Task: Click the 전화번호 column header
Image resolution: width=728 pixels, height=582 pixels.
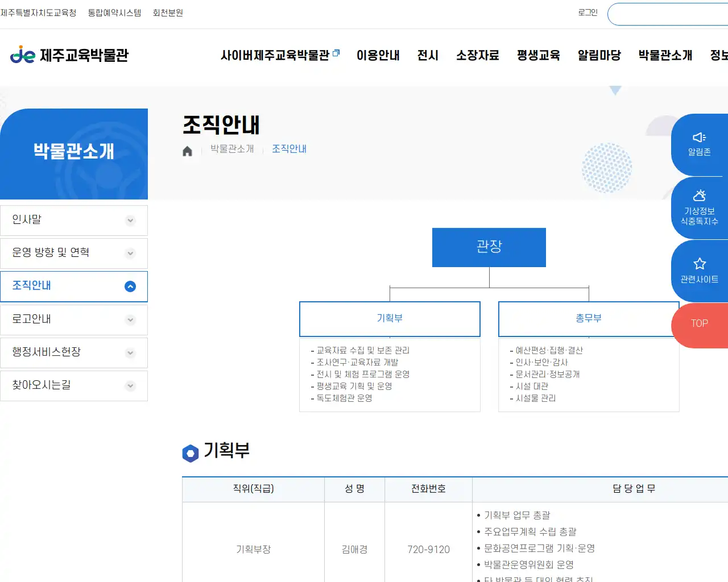Action: (428, 489)
